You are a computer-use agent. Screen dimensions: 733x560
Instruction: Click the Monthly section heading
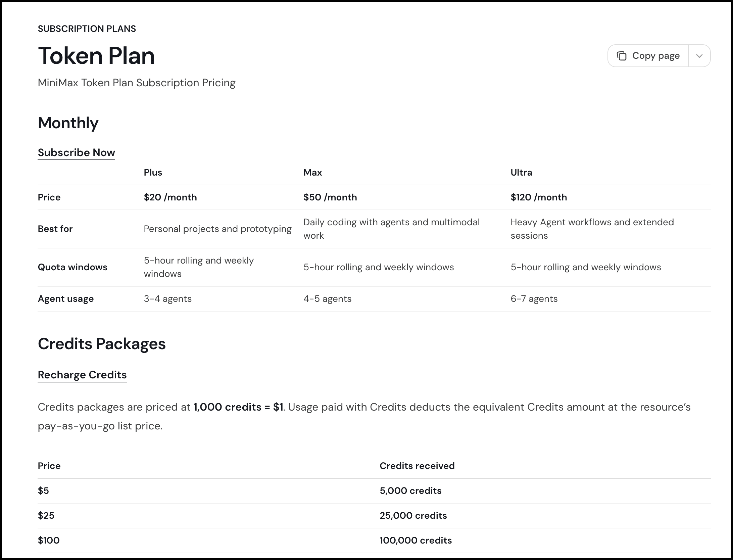click(x=68, y=123)
